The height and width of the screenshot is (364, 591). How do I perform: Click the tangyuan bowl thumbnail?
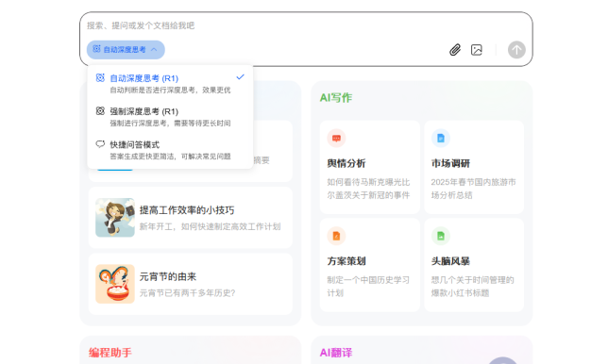tap(115, 284)
